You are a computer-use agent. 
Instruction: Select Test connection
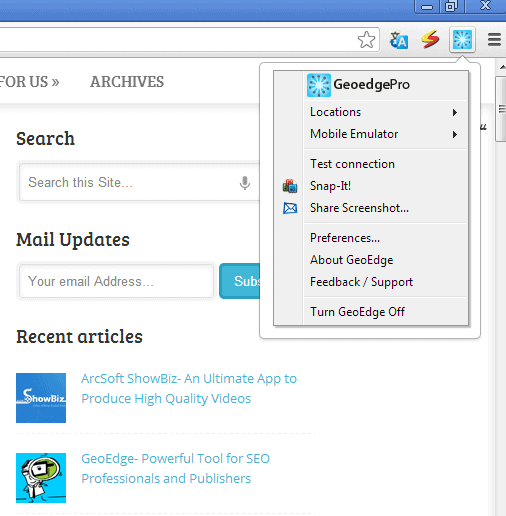tap(385, 164)
